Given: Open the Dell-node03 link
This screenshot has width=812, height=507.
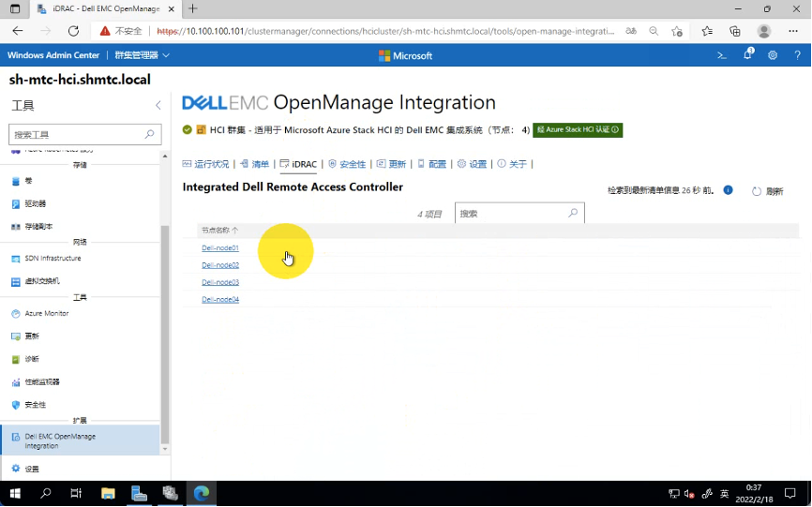Looking at the screenshot, I should pos(220,282).
